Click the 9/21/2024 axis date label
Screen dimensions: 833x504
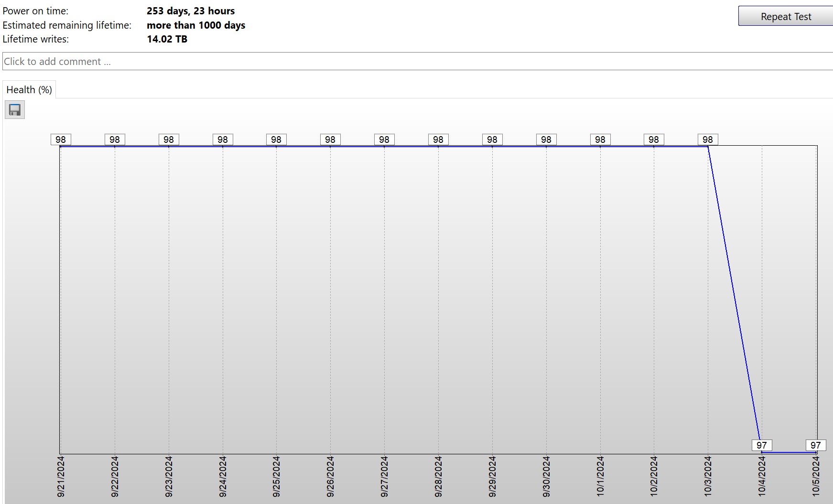click(x=61, y=477)
